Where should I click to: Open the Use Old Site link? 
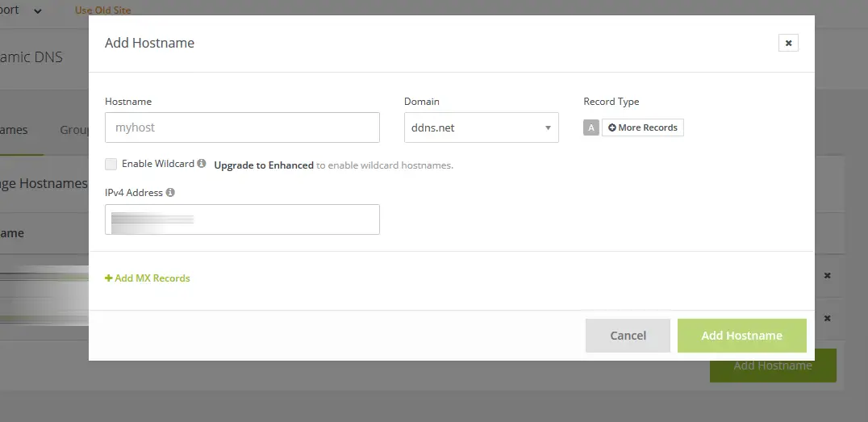click(x=102, y=10)
